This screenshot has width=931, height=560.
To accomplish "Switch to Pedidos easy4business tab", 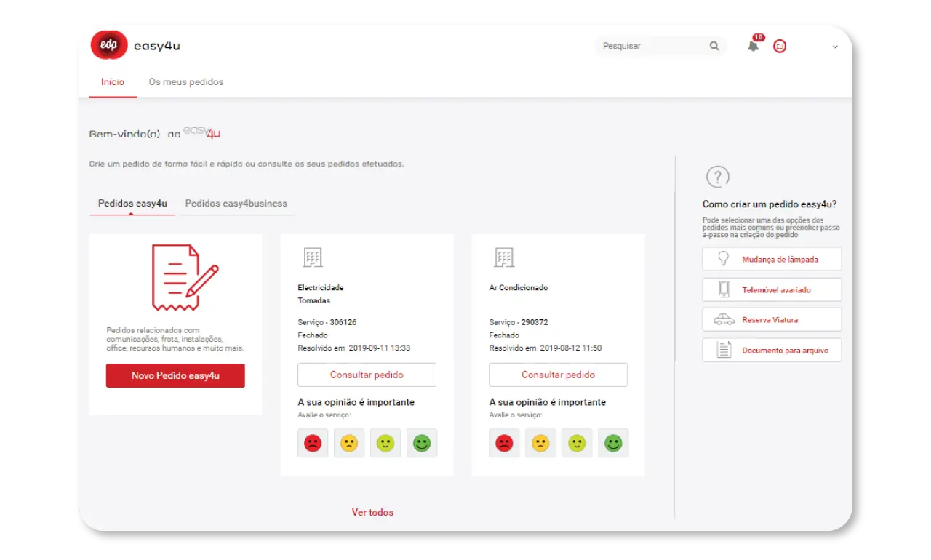I will (x=236, y=204).
